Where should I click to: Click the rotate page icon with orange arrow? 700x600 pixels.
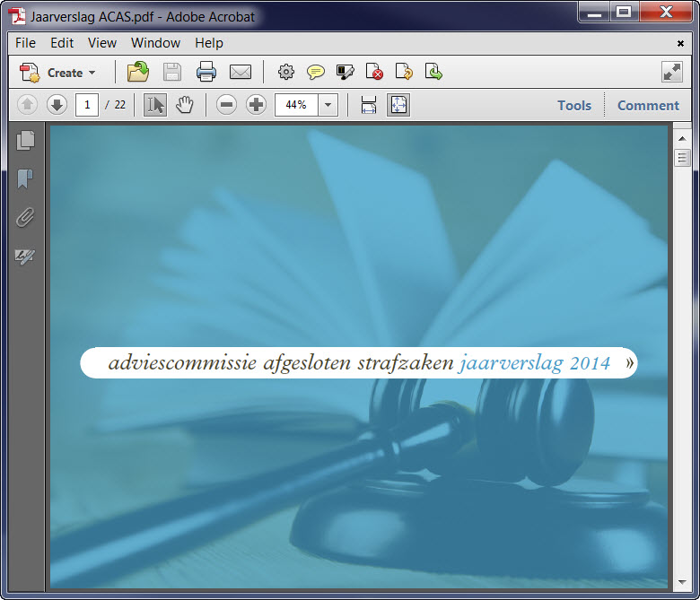tap(404, 72)
